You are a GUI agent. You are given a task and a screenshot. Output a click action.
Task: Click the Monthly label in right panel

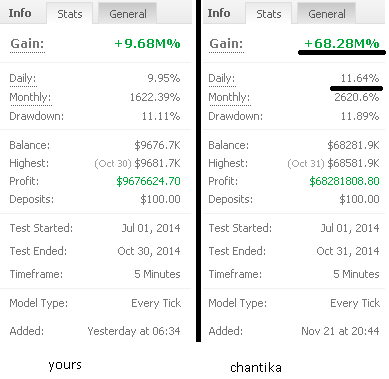click(x=229, y=97)
